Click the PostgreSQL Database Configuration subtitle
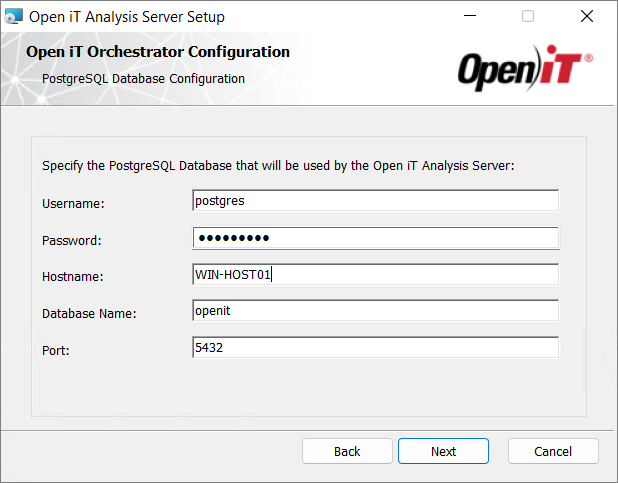Screen dimensions: 618x483 (x=143, y=78)
